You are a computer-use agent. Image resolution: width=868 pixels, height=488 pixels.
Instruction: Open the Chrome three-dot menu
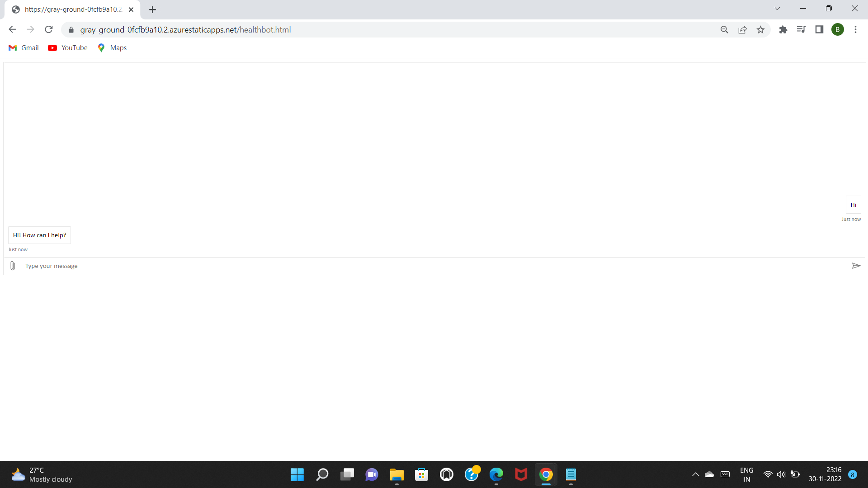tap(855, 29)
